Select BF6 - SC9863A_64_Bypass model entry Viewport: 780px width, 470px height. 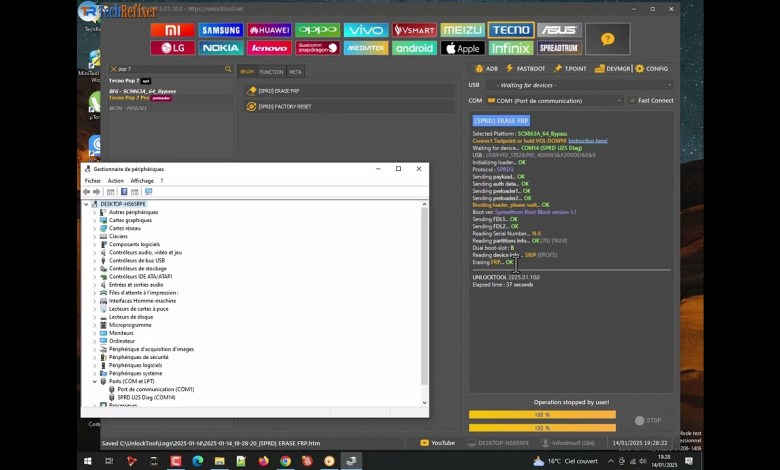[142, 92]
